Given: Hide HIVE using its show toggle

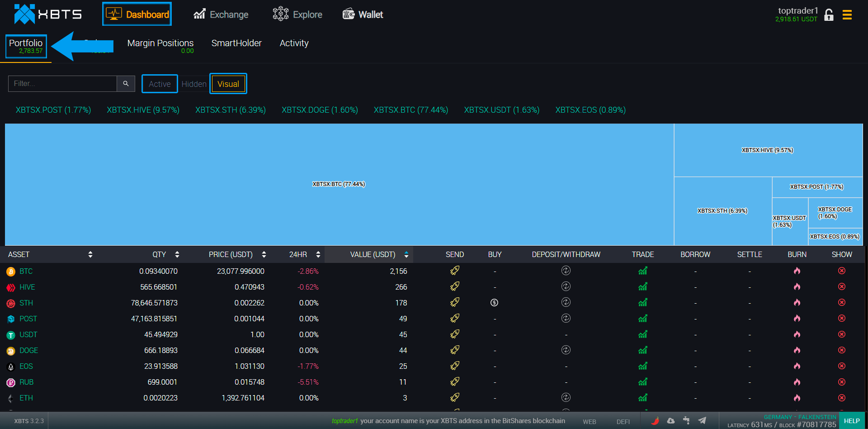Looking at the screenshot, I should coord(842,286).
